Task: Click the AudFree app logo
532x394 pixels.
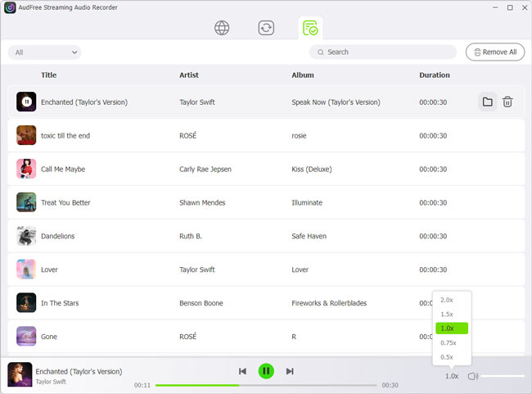Action: tap(10, 7)
